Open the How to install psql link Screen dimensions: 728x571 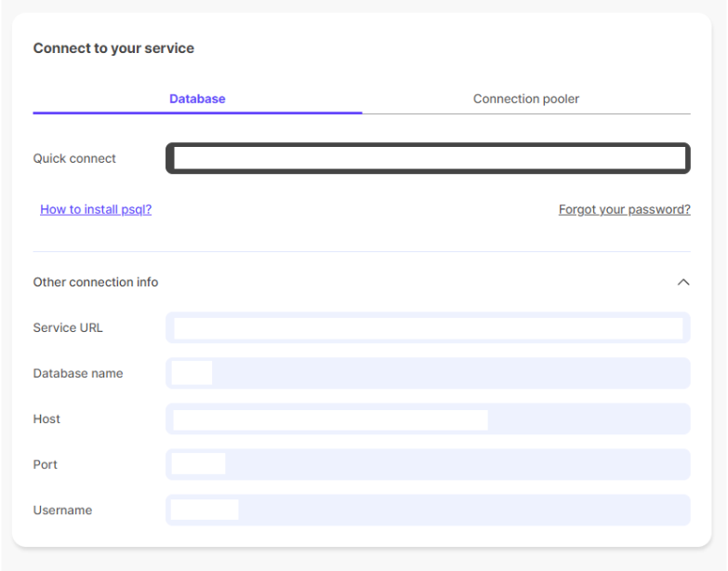(x=96, y=209)
